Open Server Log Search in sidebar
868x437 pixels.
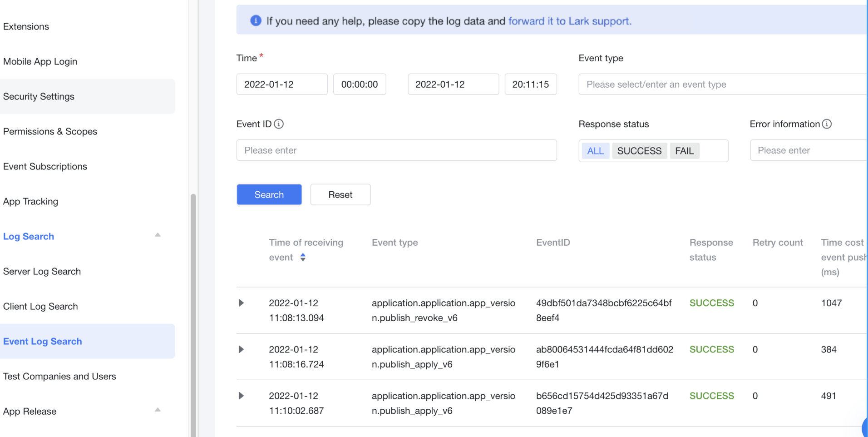pos(42,272)
